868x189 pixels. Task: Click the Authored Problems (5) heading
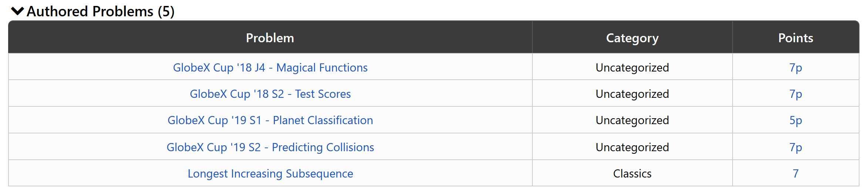100,11
